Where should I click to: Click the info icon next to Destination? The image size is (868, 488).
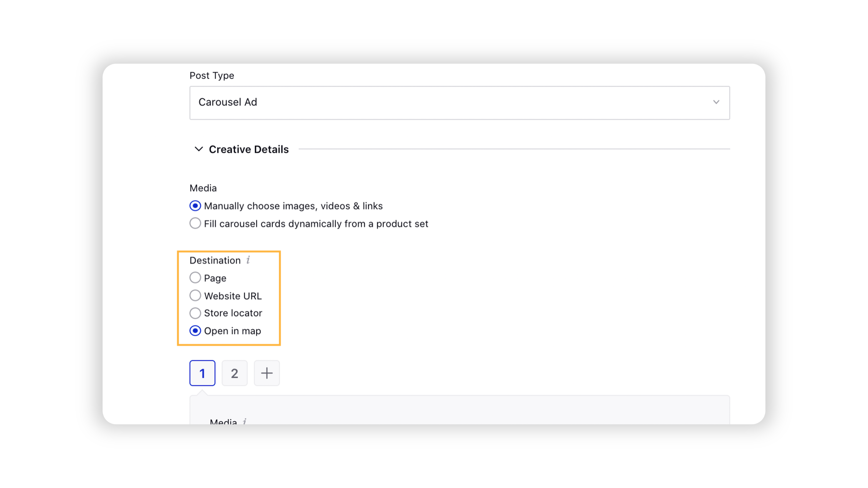(x=248, y=260)
